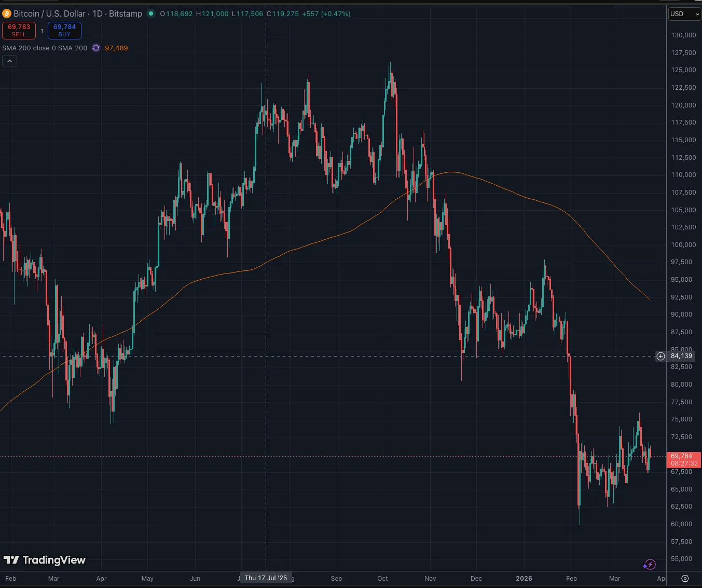Image resolution: width=702 pixels, height=588 pixels.
Task: Select the SMA 200 indicator legend label
Action: click(45, 48)
